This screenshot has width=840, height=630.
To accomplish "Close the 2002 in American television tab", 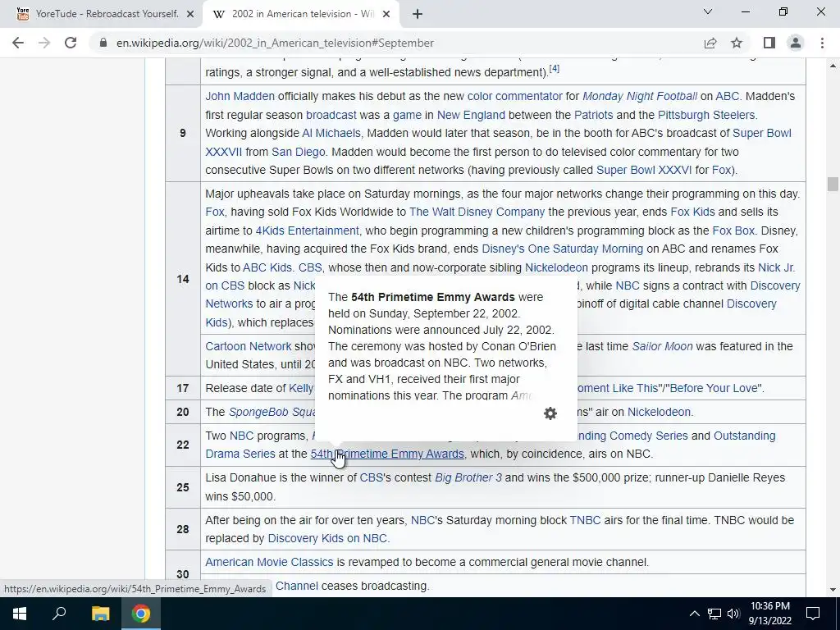I will (386, 15).
